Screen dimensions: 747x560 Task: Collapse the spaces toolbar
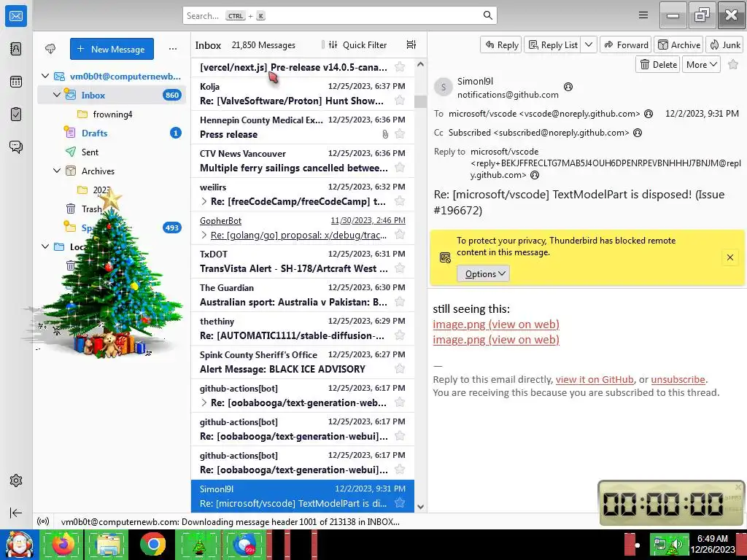16,513
